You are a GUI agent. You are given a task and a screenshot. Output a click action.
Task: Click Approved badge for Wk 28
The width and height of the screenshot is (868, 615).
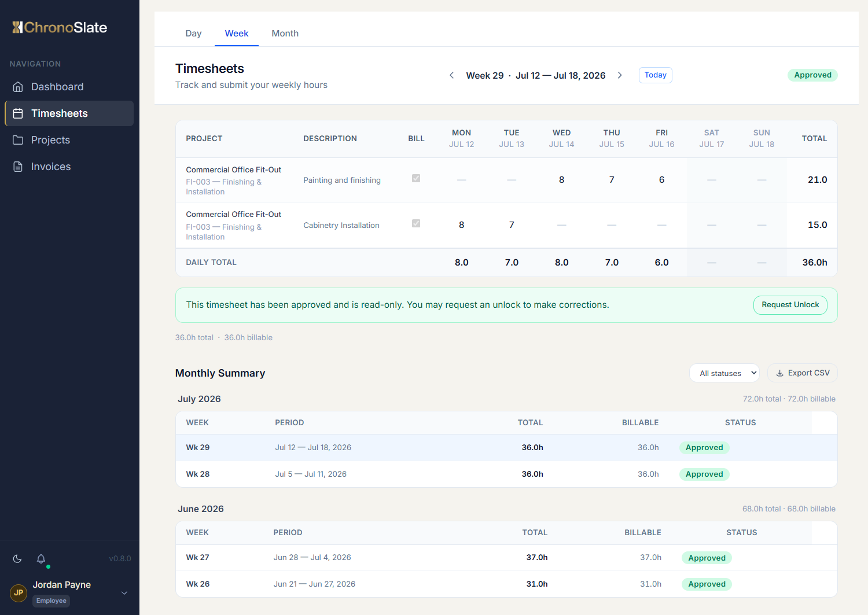pos(704,474)
